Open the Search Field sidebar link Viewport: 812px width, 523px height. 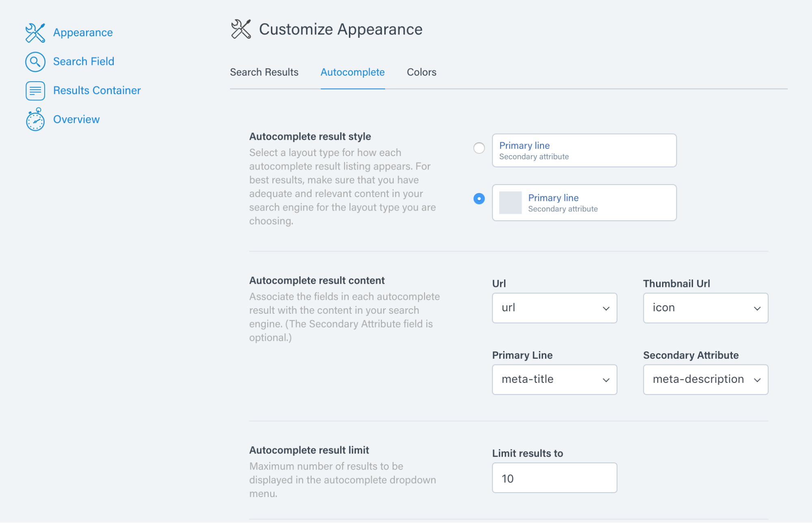point(84,61)
